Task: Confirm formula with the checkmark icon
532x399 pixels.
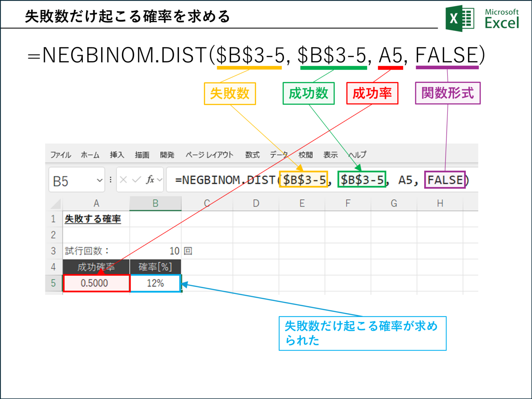Action: (136, 180)
